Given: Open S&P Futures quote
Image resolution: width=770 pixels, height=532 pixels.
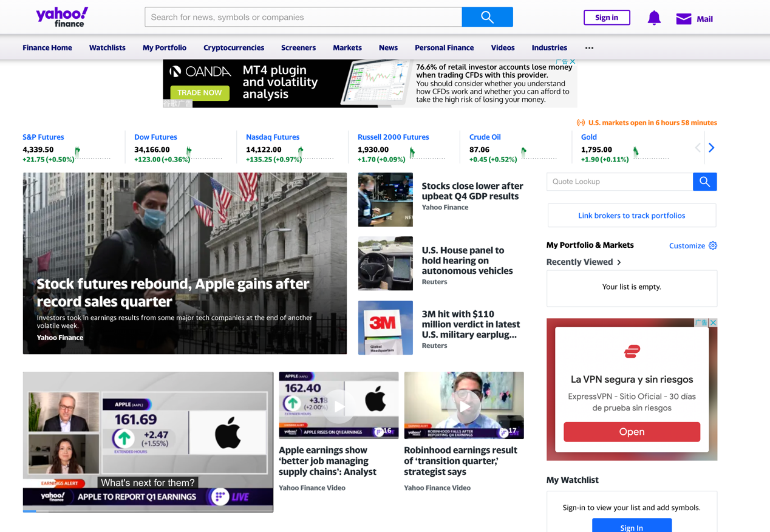Looking at the screenshot, I should point(43,137).
